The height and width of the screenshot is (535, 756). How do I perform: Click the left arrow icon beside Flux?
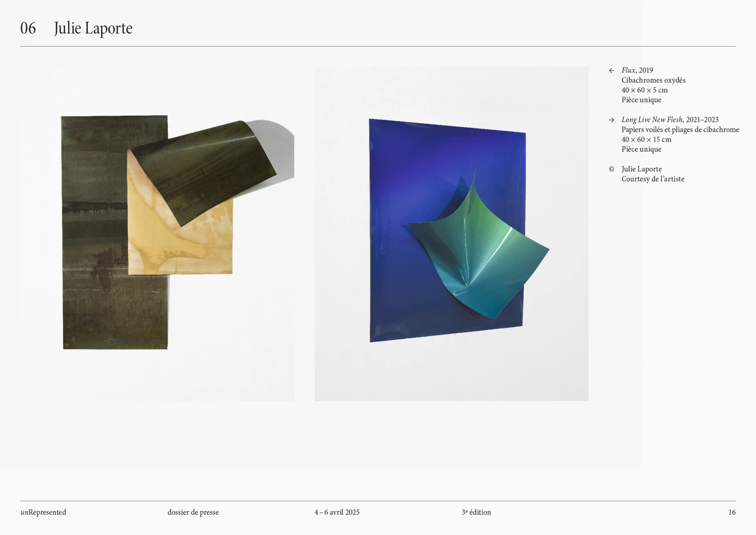pyautogui.click(x=611, y=71)
